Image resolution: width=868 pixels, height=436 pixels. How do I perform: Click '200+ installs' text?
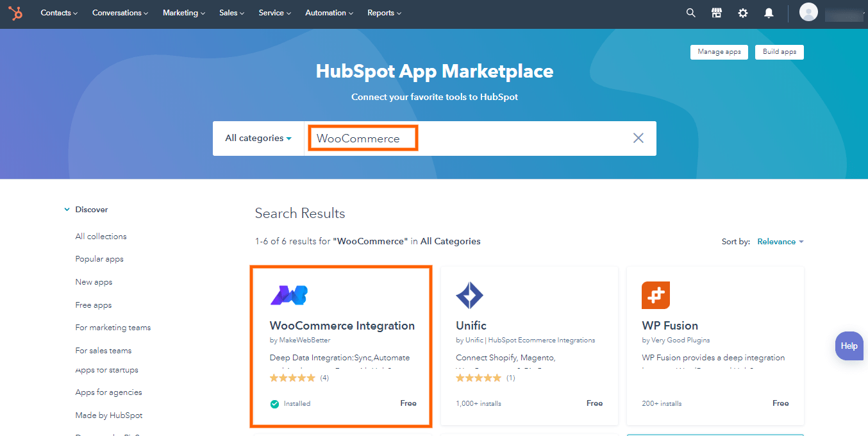662,404
